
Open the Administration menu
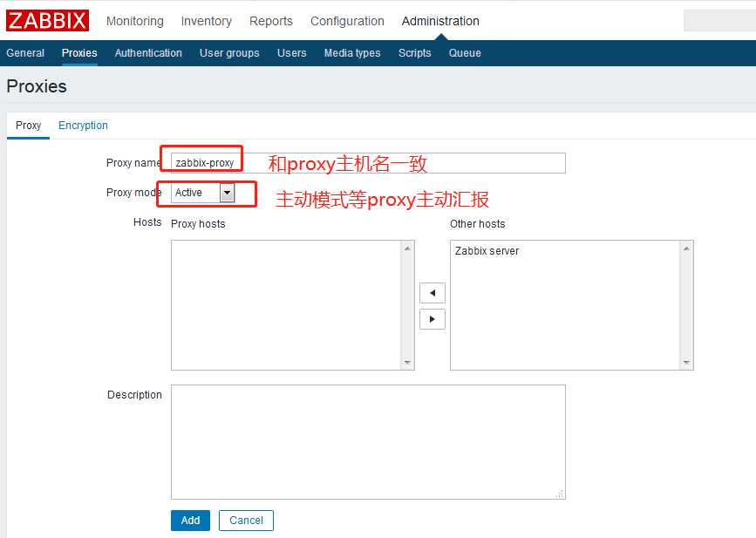[x=440, y=21]
